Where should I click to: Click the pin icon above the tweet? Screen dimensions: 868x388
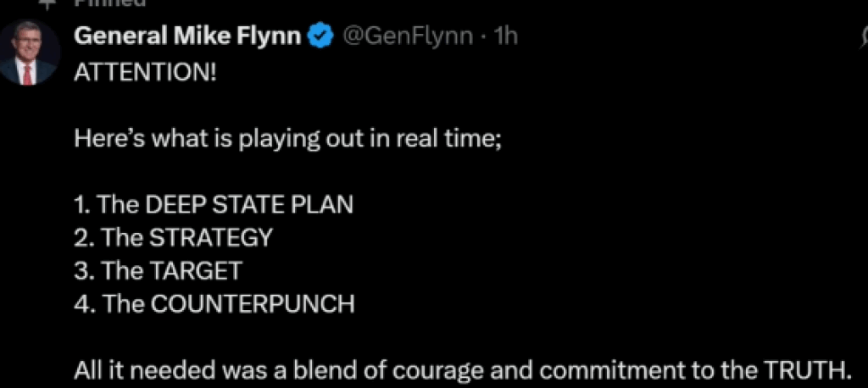click(x=53, y=3)
